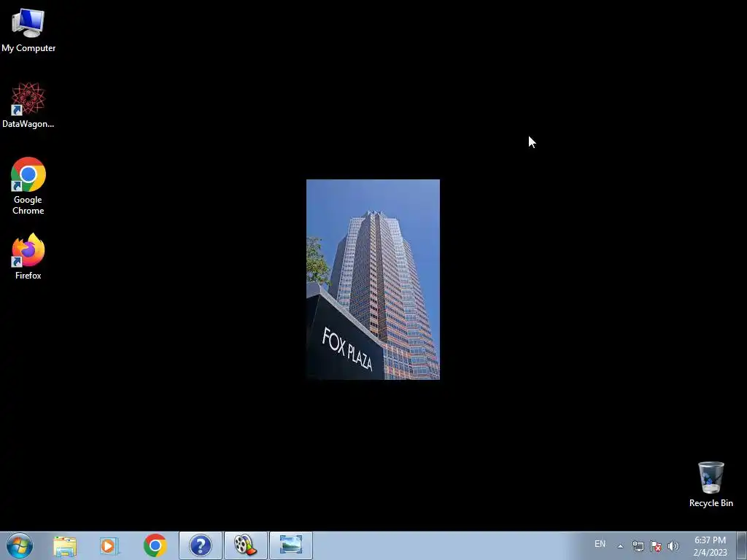The image size is (747, 560).
Task: Open the EN language indicator in the tray
Action: tap(600, 544)
